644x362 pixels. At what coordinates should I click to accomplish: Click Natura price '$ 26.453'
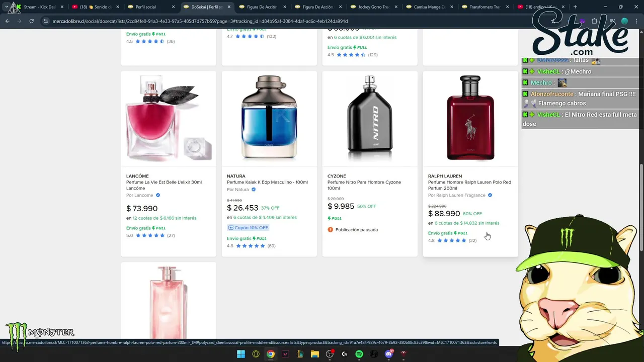coord(243,208)
